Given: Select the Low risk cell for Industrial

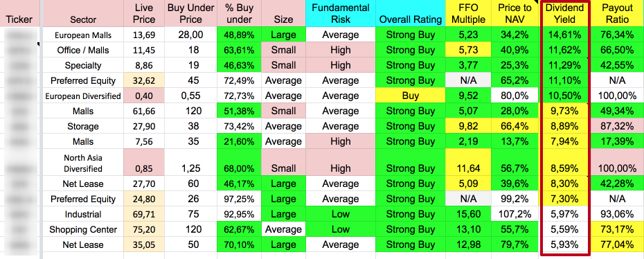Looking at the screenshot, I should tap(341, 214).
